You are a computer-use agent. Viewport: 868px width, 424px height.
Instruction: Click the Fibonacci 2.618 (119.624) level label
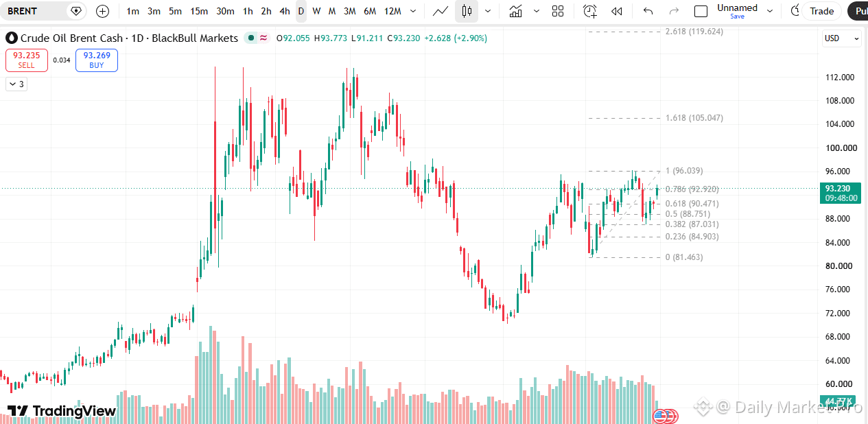(694, 32)
